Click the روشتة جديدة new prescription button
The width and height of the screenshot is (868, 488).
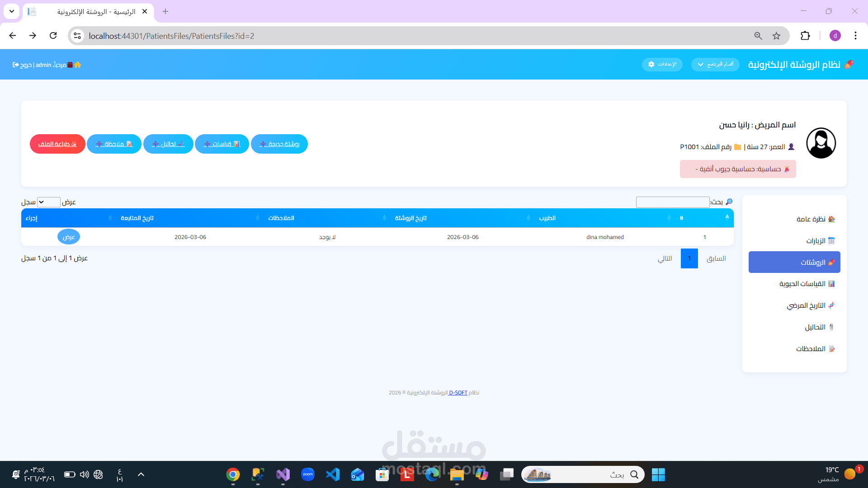click(279, 144)
